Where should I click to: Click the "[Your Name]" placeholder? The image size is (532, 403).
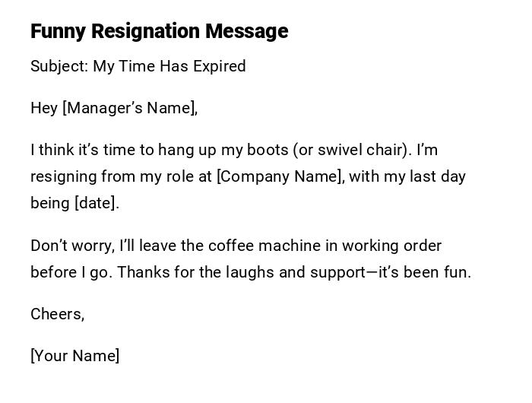pos(74,356)
